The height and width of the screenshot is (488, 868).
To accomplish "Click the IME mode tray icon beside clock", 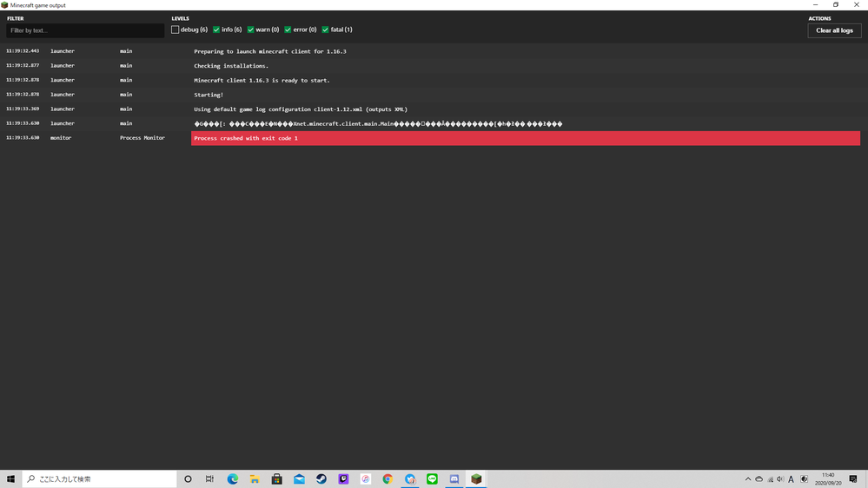I will tap(804, 479).
